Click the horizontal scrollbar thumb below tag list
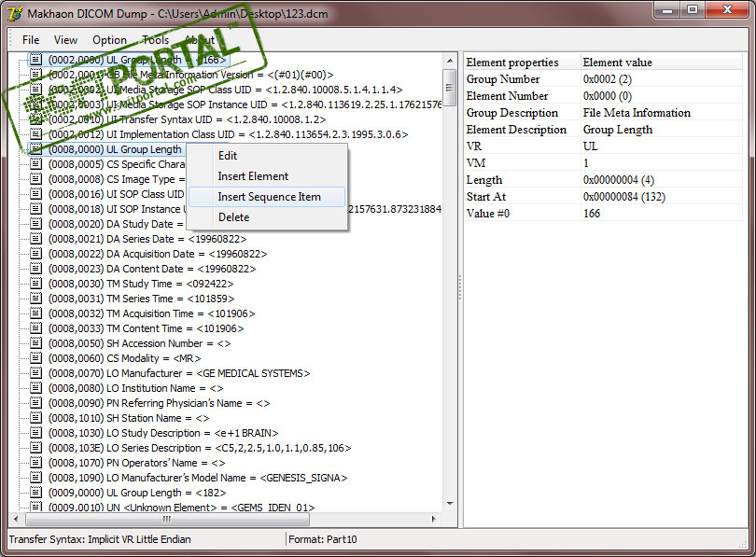The height and width of the screenshot is (557, 756). [167, 519]
